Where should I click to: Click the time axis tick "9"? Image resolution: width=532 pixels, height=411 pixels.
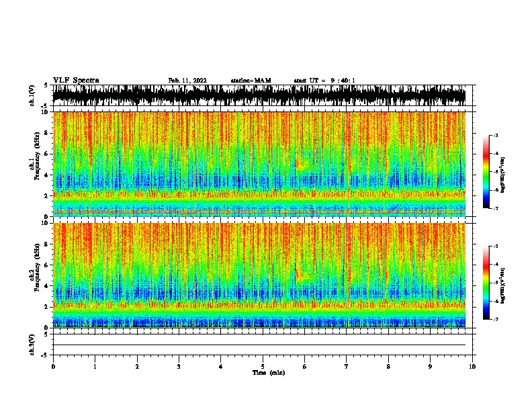430,366
